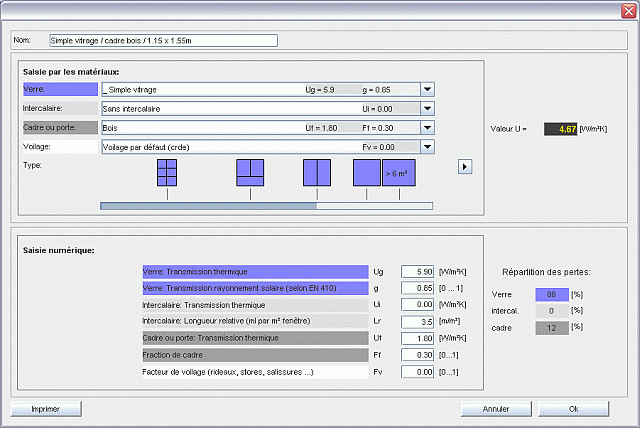Edit the Ug thermal transmission value field

pos(415,271)
